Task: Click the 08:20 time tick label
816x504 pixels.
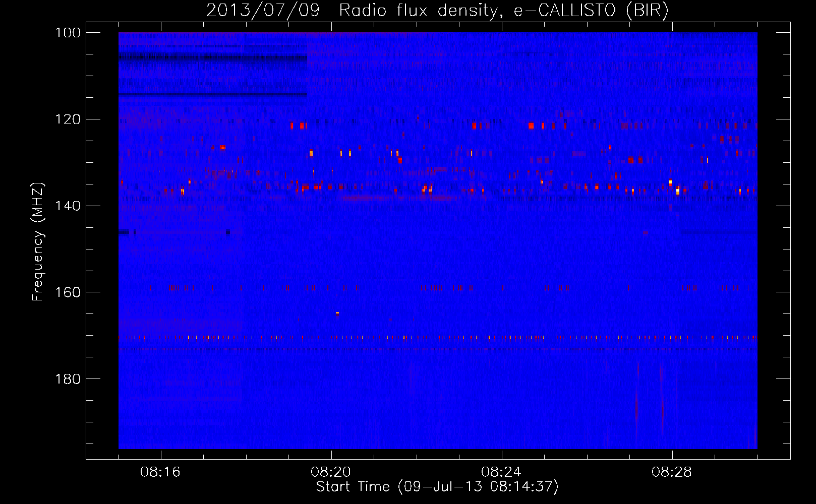Action: [331, 472]
